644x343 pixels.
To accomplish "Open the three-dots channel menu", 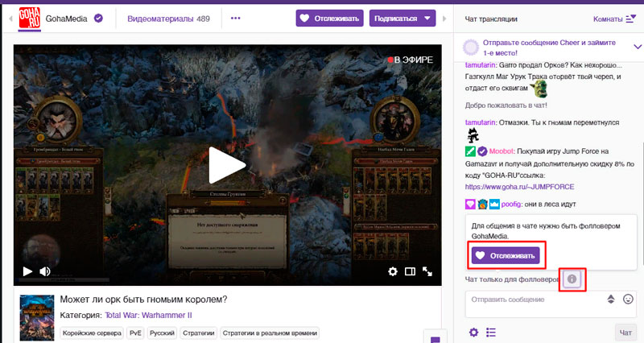I will [x=235, y=18].
